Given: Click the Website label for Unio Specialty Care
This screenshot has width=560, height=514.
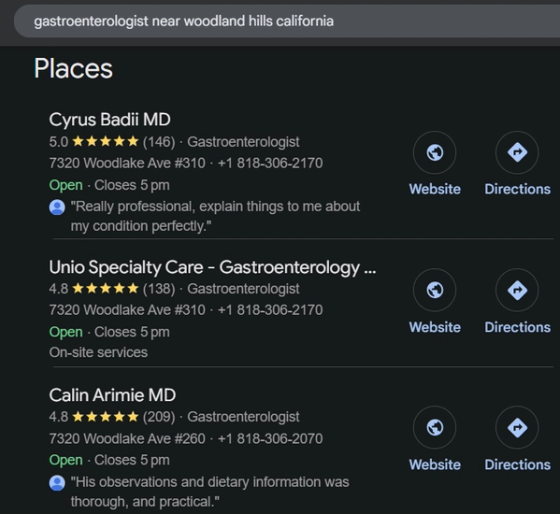Looking at the screenshot, I should (435, 327).
